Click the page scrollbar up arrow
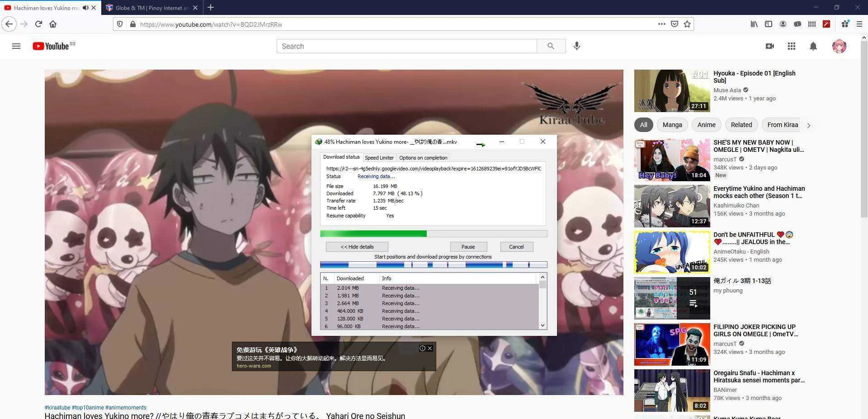The width and height of the screenshot is (868, 419). tap(864, 38)
